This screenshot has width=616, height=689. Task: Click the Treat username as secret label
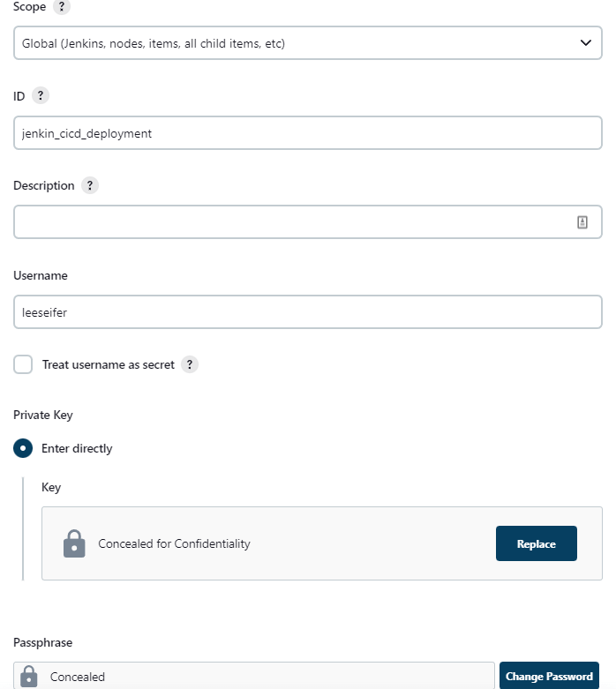pos(108,364)
